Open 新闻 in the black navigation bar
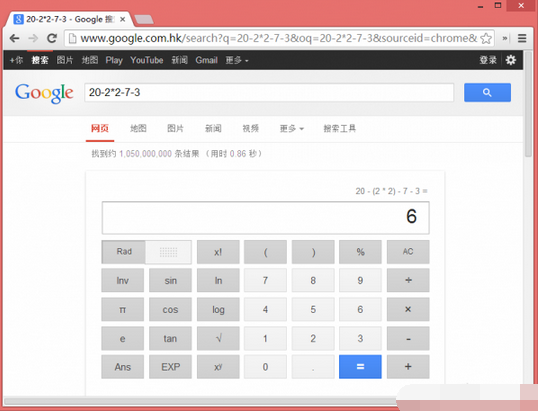This screenshot has width=538, height=411. pyautogui.click(x=179, y=60)
